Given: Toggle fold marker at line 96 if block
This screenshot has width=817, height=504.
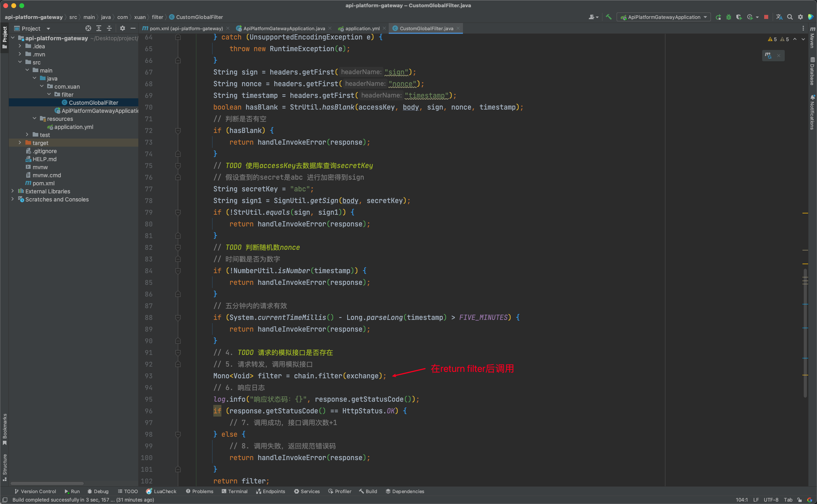Looking at the screenshot, I should pyautogui.click(x=178, y=434).
